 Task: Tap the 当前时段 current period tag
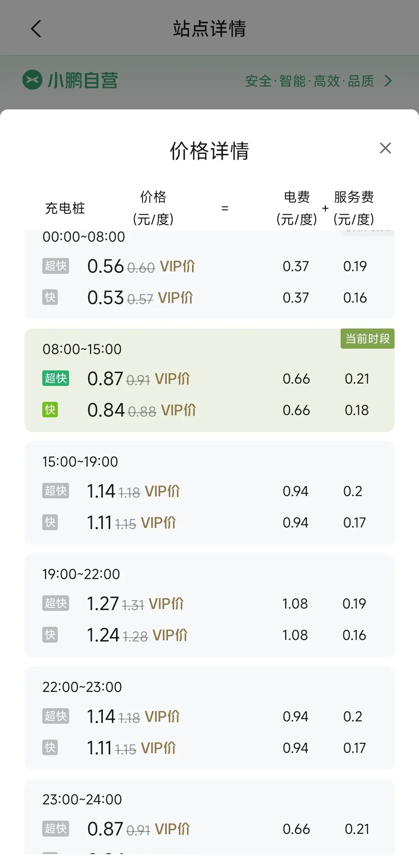[x=367, y=339]
